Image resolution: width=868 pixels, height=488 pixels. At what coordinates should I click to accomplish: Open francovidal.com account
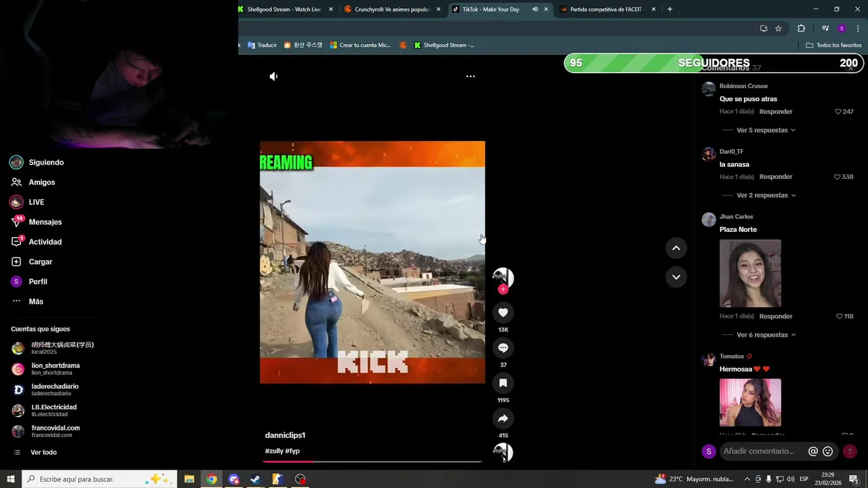[x=46, y=431]
